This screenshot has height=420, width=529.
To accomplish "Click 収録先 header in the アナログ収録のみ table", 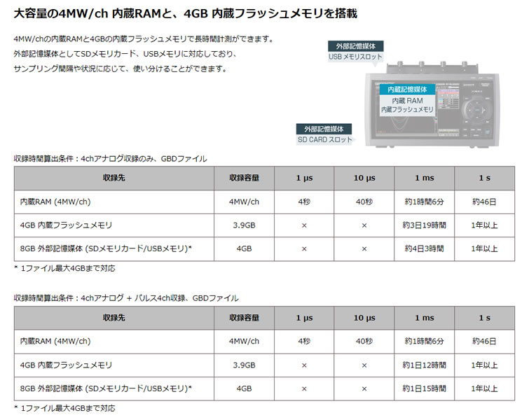I will [x=114, y=178].
